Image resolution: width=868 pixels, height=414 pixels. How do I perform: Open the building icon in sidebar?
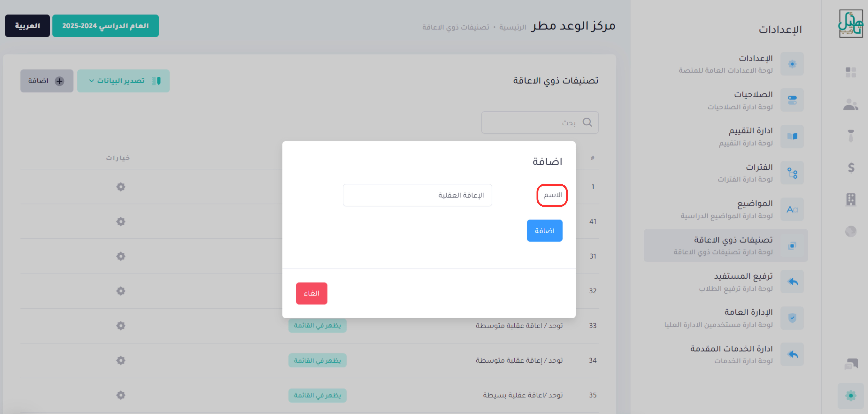(851, 199)
